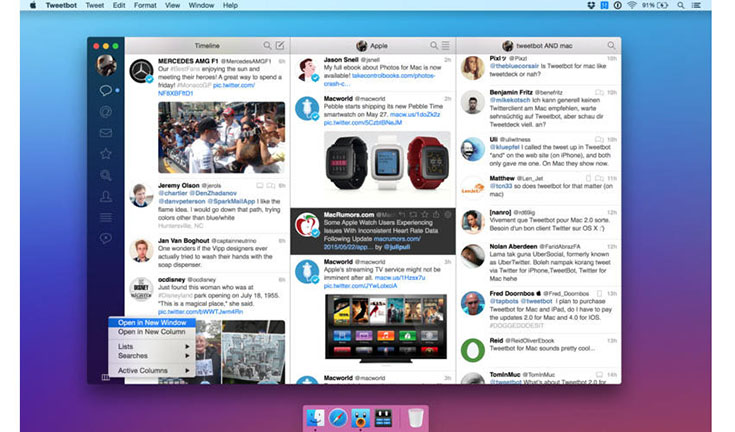Click share icon on selected MacRumors tweet
This screenshot has width=735, height=432.
(x=436, y=215)
